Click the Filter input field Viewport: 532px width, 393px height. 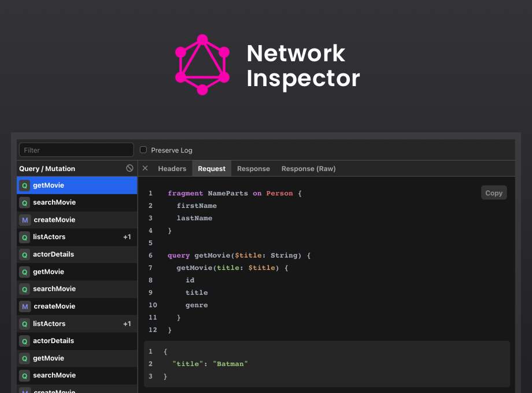(x=76, y=150)
